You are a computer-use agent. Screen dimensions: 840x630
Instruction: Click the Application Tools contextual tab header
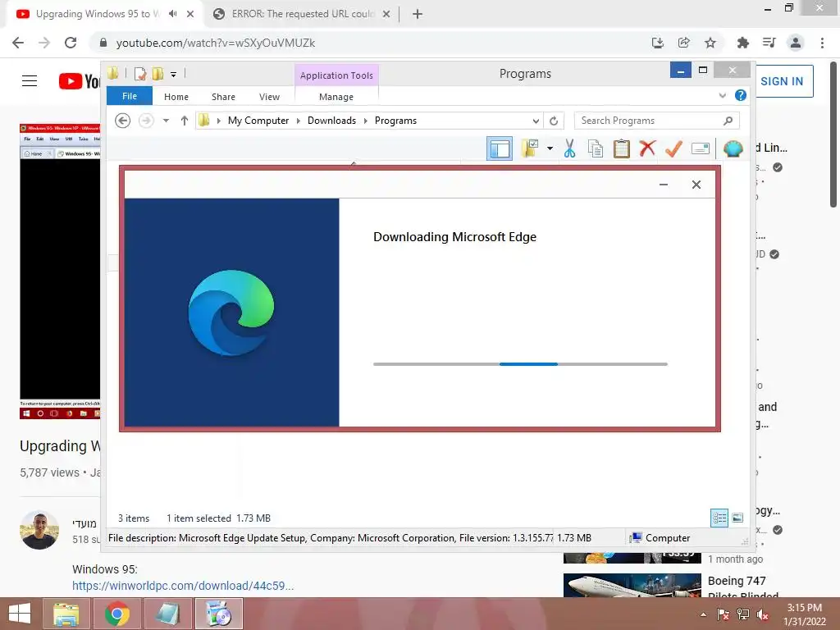click(x=336, y=75)
